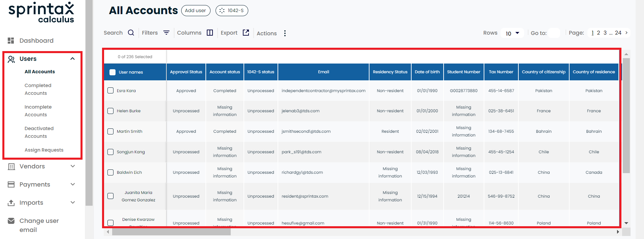Open Deactivated Accounts submenu item
Viewport: 644px width, 239px height.
(x=39, y=132)
